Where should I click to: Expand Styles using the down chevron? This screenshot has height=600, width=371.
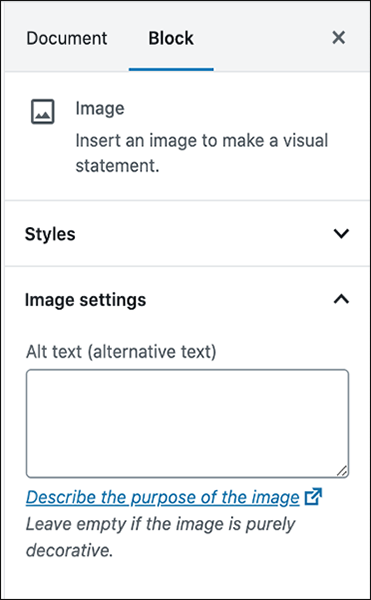coord(341,233)
